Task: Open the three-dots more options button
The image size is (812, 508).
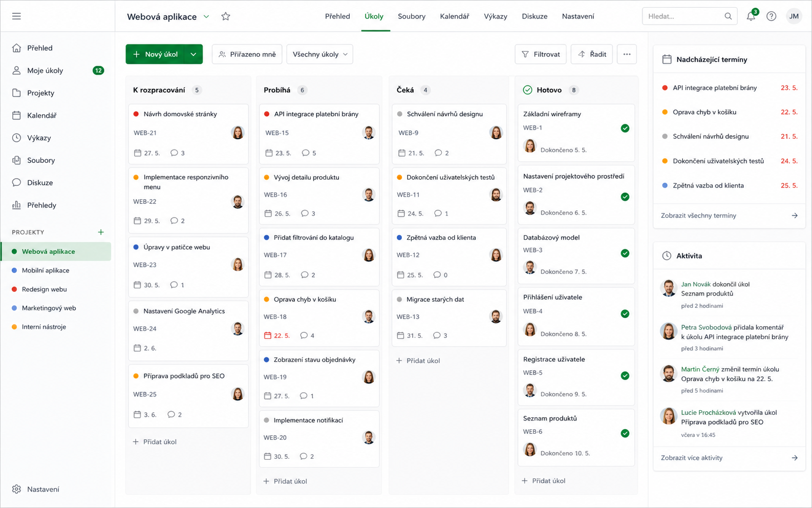Action: pos(627,54)
